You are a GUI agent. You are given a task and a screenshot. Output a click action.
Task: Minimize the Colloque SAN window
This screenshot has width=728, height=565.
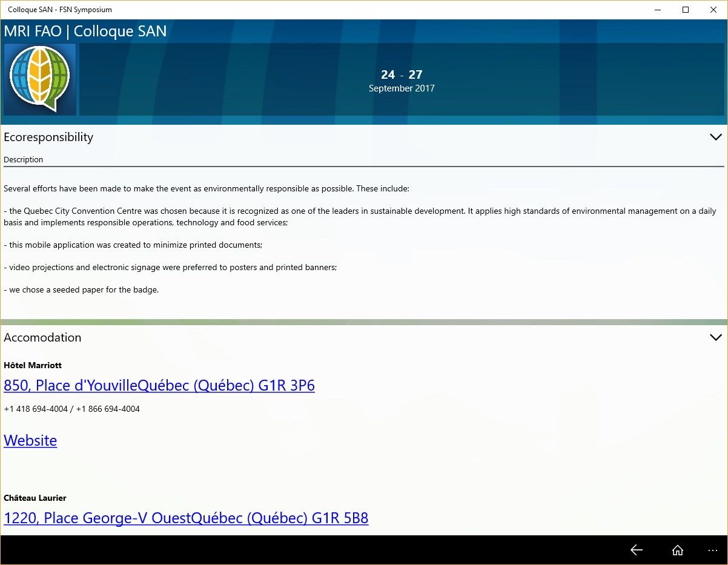(x=658, y=10)
